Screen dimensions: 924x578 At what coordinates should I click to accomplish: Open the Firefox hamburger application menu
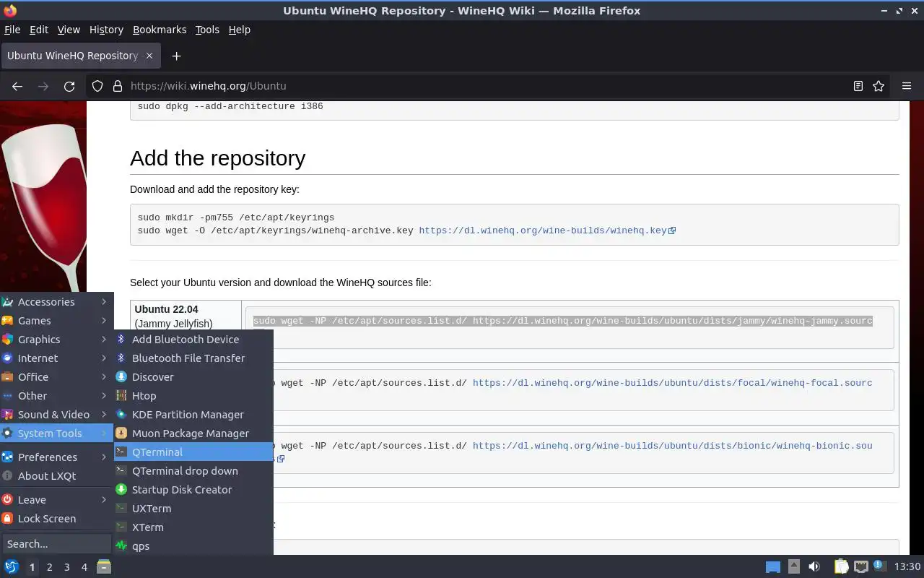click(907, 86)
